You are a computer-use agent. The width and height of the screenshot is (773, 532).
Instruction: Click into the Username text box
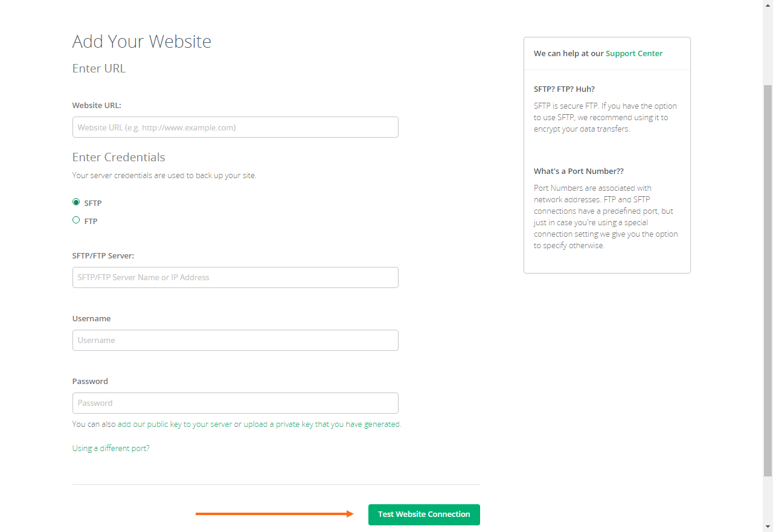[235, 341]
